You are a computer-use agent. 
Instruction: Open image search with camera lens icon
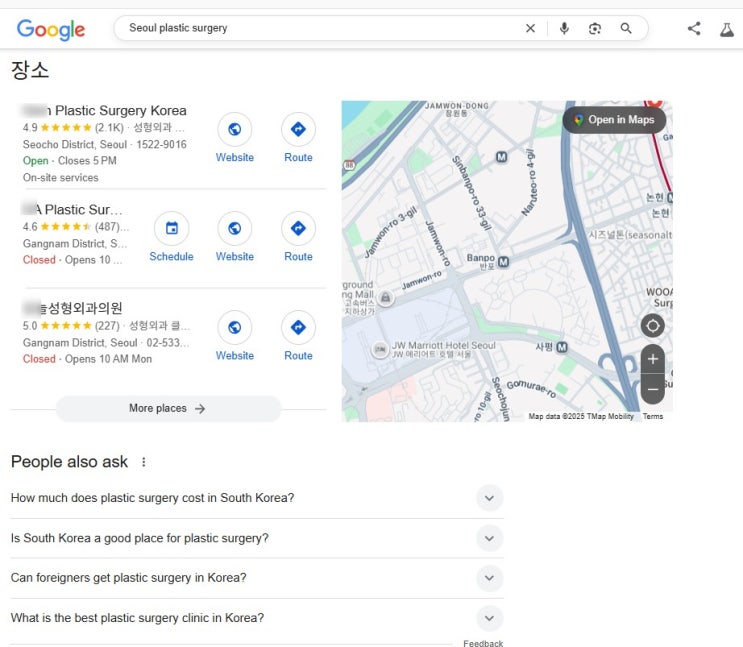(x=595, y=28)
